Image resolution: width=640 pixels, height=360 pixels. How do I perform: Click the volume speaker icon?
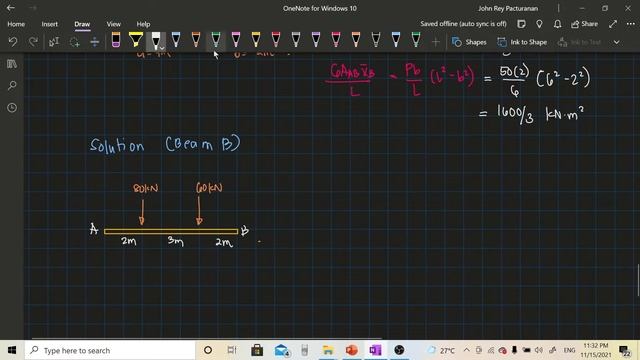[539, 350]
